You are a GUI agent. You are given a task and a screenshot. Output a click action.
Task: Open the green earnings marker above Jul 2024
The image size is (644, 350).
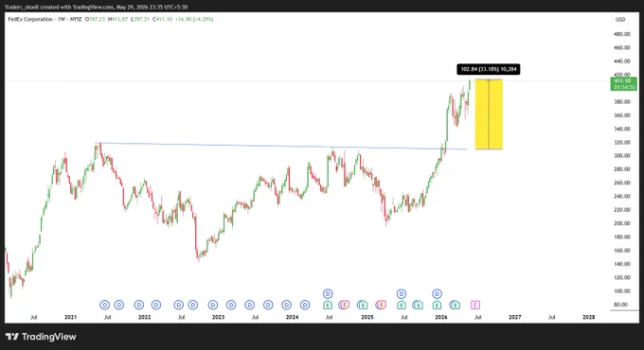tap(328, 305)
